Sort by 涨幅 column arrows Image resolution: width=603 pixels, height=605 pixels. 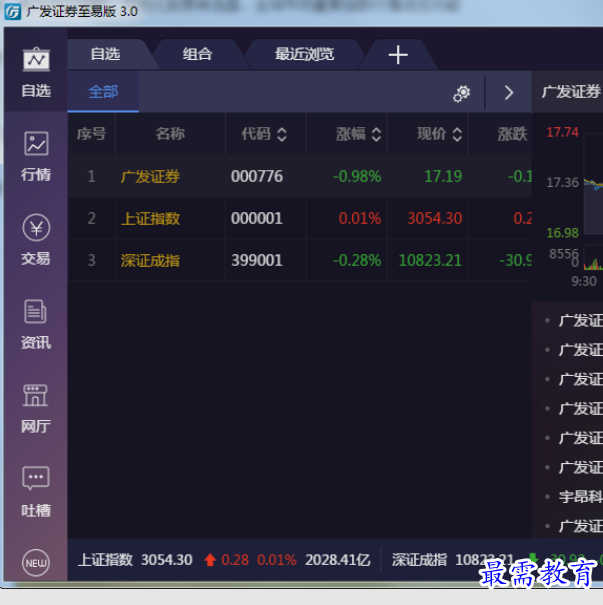coord(376,134)
